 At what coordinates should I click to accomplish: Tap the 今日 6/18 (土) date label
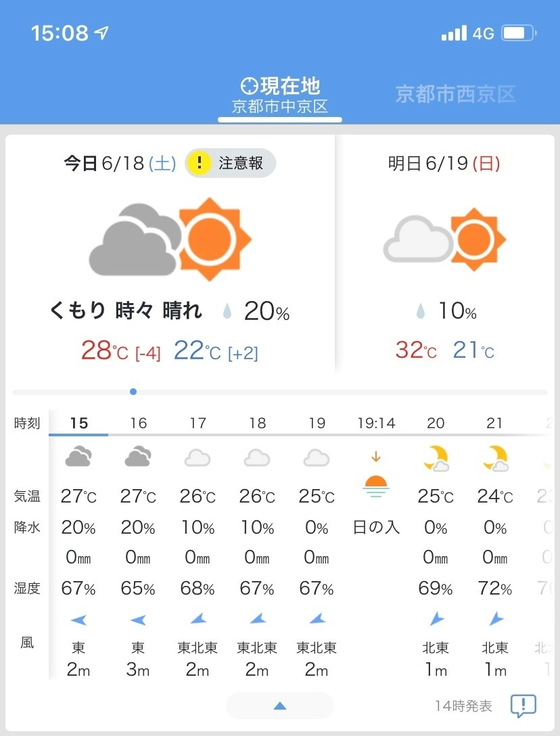120,163
